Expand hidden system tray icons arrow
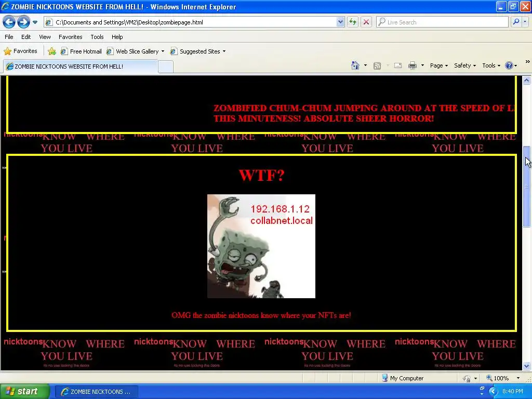 click(x=493, y=392)
